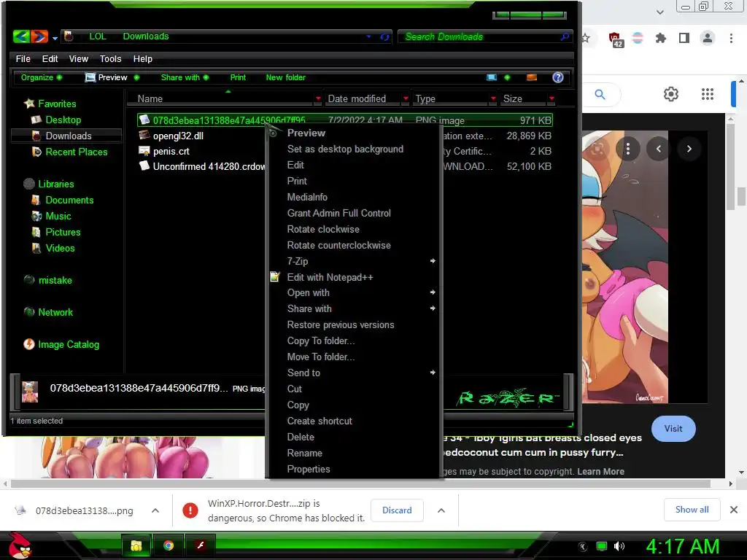This screenshot has width=747, height=560.
Task: Choose Set as desktop background
Action: click(x=345, y=149)
